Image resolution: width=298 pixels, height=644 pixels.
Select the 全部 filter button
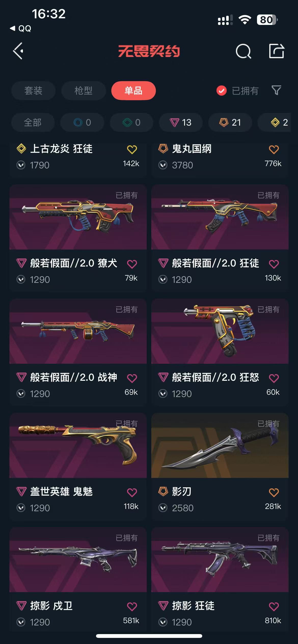tap(33, 123)
